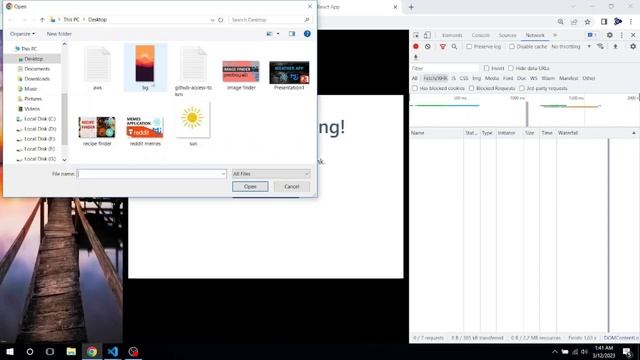Click the blue help icon in file dialog
The height and width of the screenshot is (360, 640).
(x=307, y=34)
